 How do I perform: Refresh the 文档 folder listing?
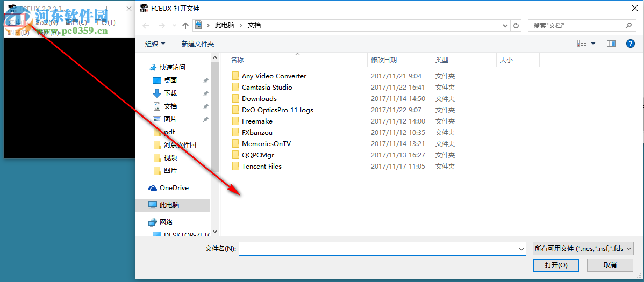tap(516, 25)
